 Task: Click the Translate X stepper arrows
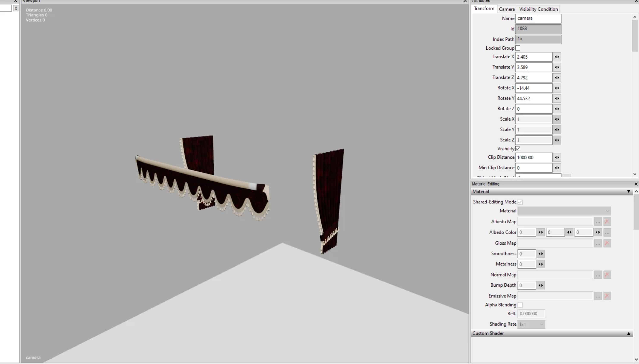[x=557, y=57]
